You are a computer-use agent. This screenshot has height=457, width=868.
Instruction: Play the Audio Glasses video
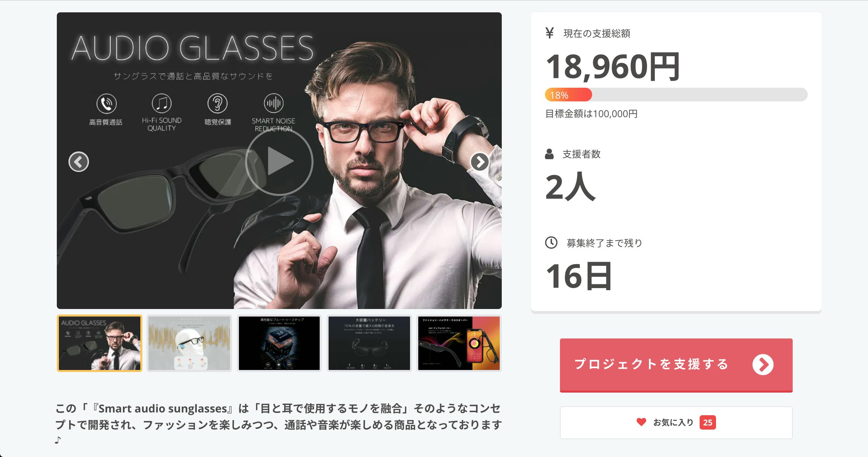pos(279,161)
